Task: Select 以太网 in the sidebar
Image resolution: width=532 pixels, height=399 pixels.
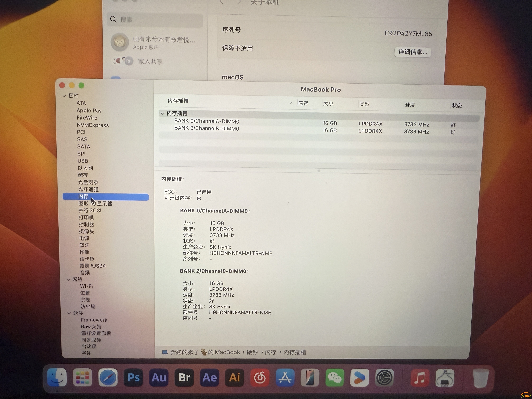Action: click(85, 168)
